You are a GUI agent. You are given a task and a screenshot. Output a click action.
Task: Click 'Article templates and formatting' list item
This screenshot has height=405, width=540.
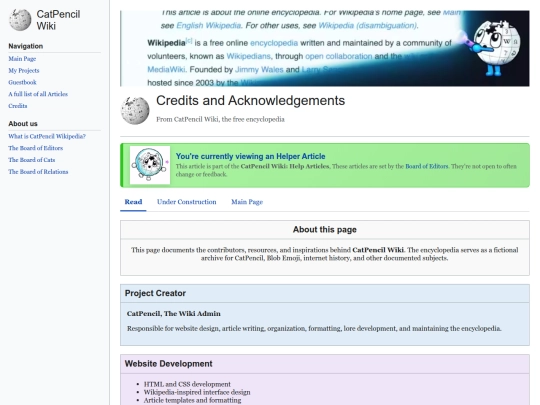[193, 400]
